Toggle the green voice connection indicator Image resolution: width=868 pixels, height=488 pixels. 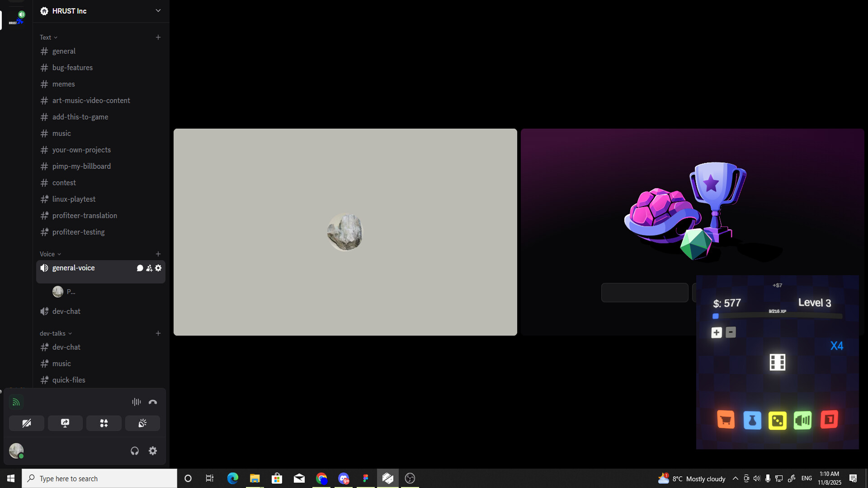tap(16, 402)
